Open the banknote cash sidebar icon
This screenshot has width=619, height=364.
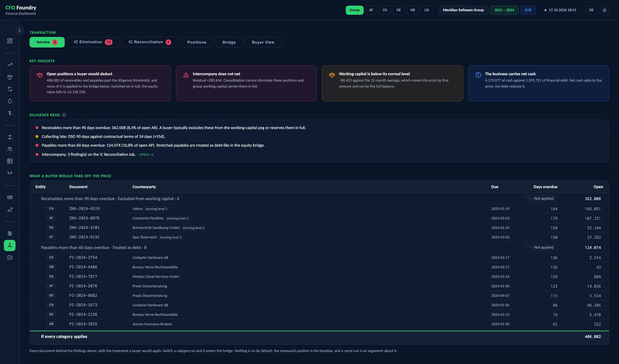pos(10,197)
